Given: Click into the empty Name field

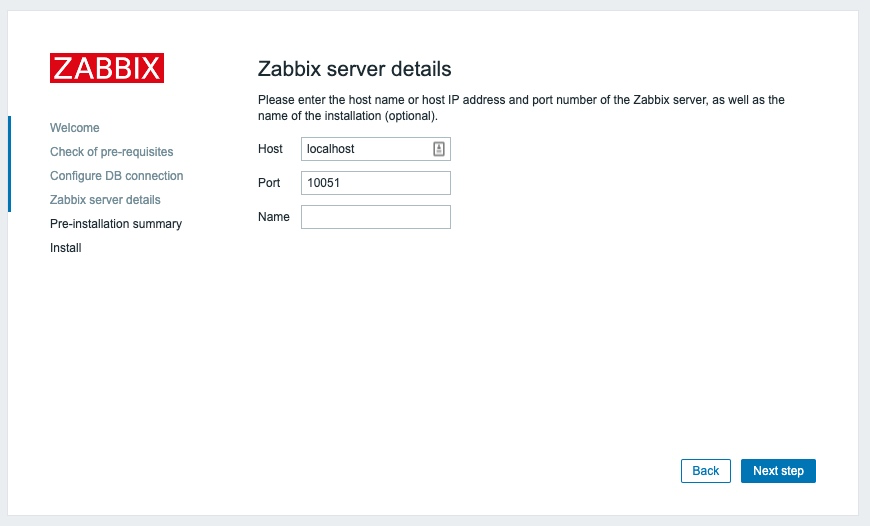Looking at the screenshot, I should tap(375, 217).
